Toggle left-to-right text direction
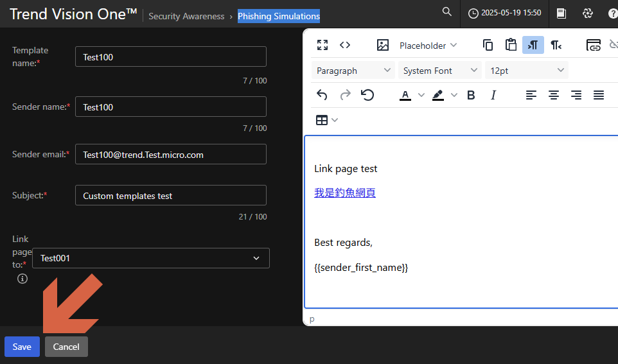 [533, 45]
